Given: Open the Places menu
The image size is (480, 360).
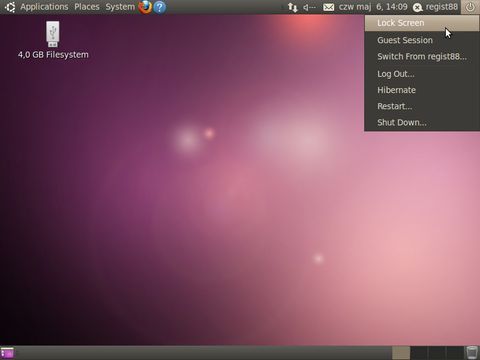Looking at the screenshot, I should [87, 7].
